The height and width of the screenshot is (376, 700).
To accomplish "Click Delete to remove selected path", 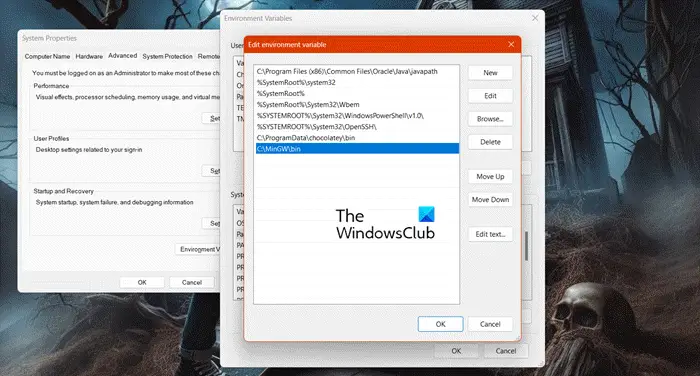I will point(490,142).
